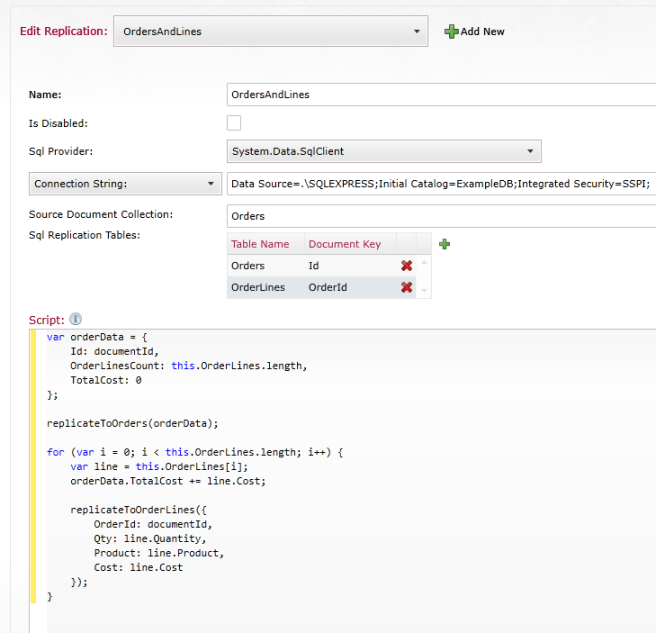This screenshot has width=656, height=633.
Task: Open the Script info icon
Action: click(x=75, y=319)
